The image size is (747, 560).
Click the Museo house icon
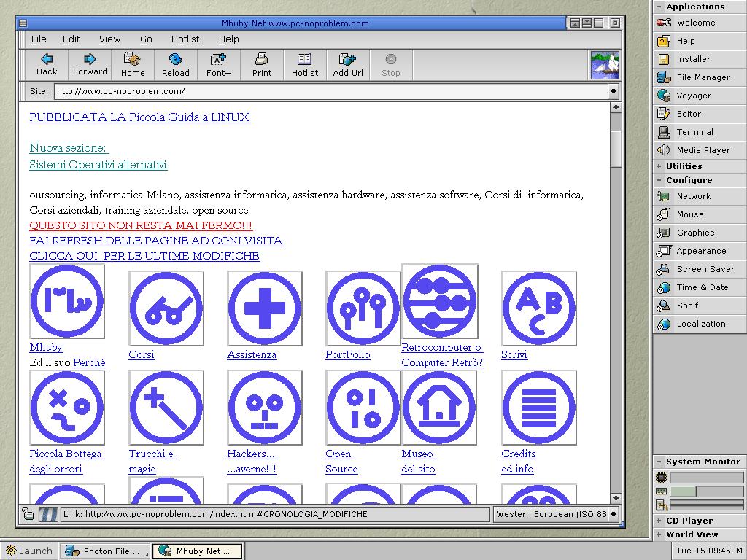click(438, 408)
